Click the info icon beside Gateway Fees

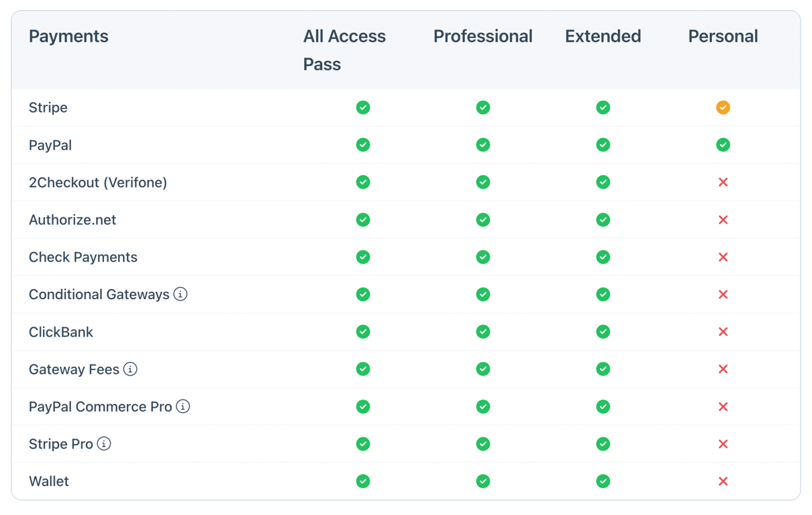click(132, 369)
